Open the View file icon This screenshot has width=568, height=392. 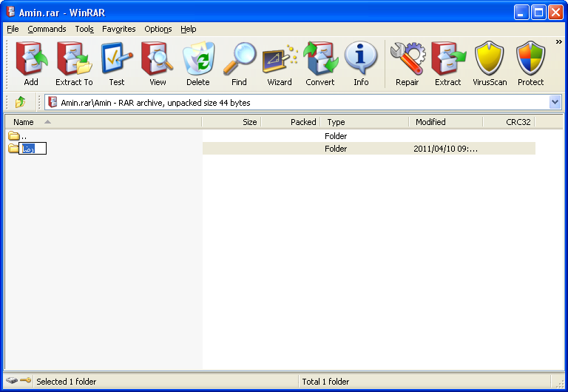(x=158, y=63)
